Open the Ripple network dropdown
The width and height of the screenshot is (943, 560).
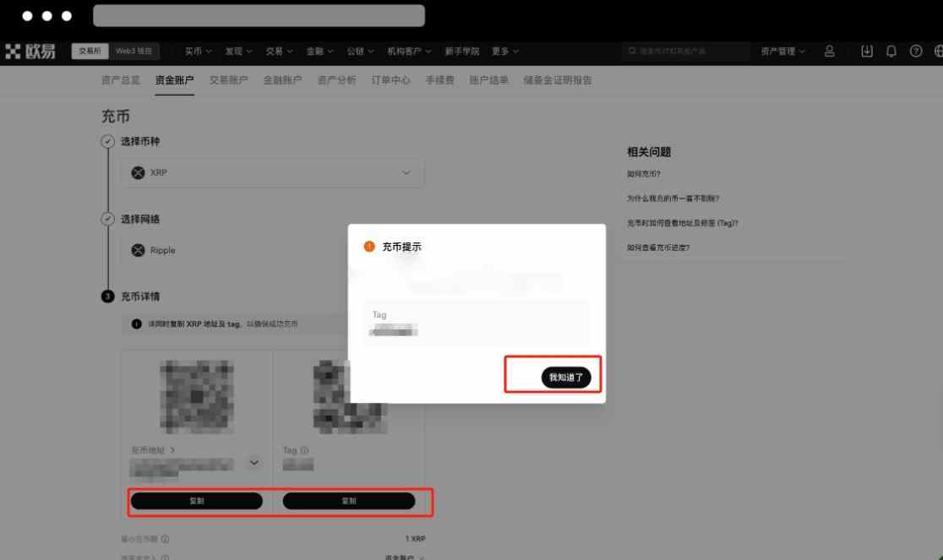point(235,250)
